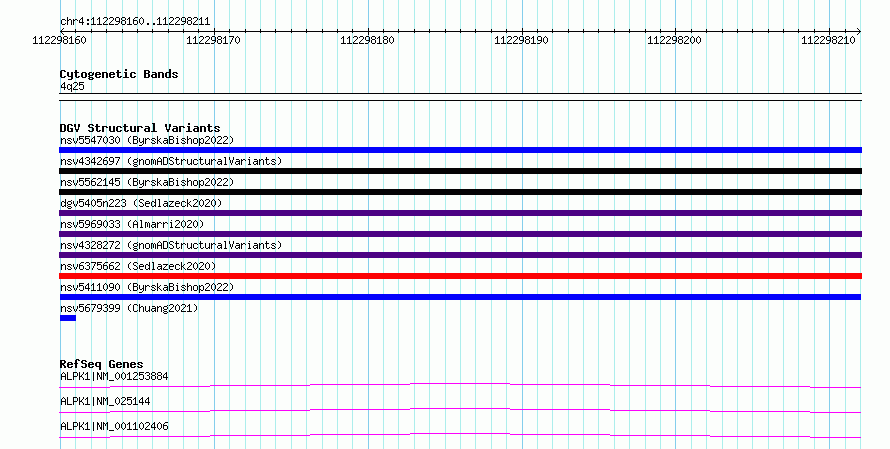Click variant label nsv5679399 (Chuang2021)
The image size is (890, 449).
[x=129, y=308]
